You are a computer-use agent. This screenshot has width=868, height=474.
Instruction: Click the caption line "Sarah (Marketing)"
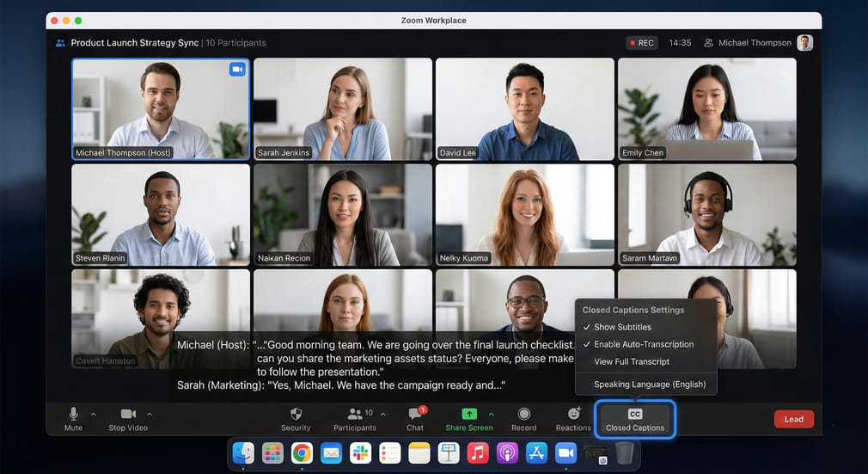pos(341,385)
